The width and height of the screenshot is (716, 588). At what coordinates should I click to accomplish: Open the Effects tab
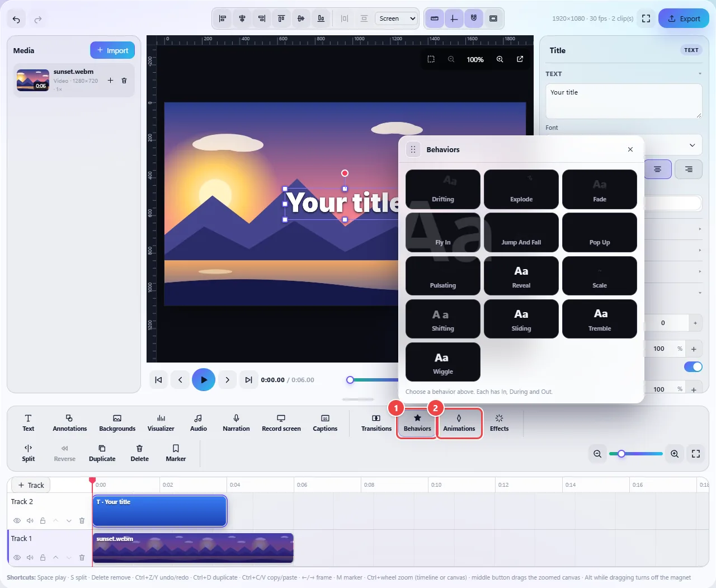click(500, 423)
